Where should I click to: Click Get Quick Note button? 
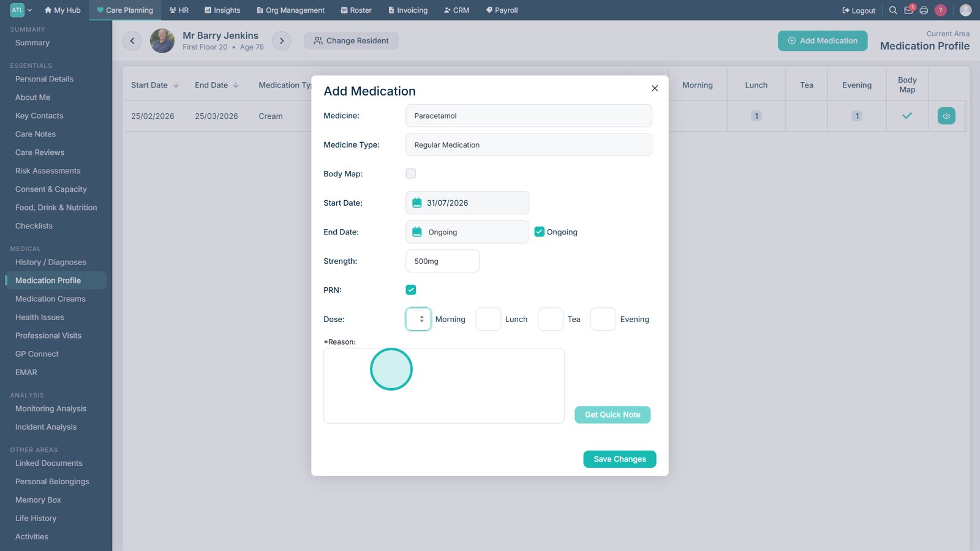(612, 414)
